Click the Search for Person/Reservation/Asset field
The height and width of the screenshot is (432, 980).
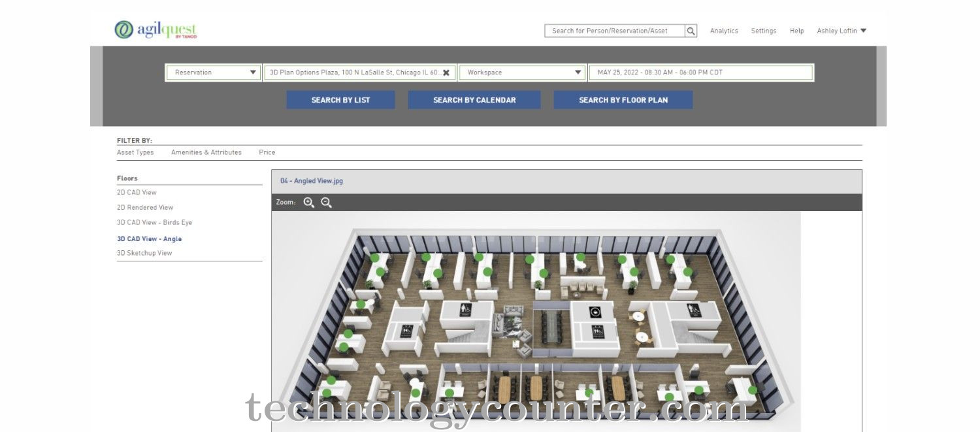[614, 31]
